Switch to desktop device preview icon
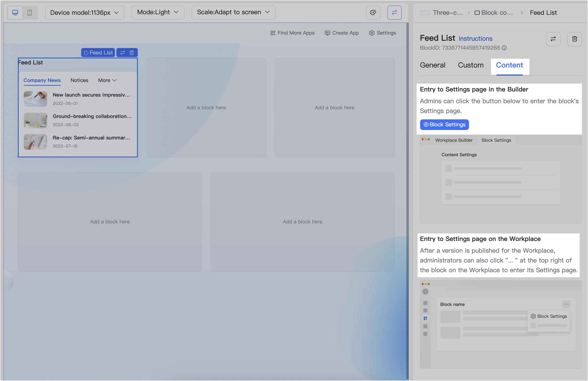 15,13
